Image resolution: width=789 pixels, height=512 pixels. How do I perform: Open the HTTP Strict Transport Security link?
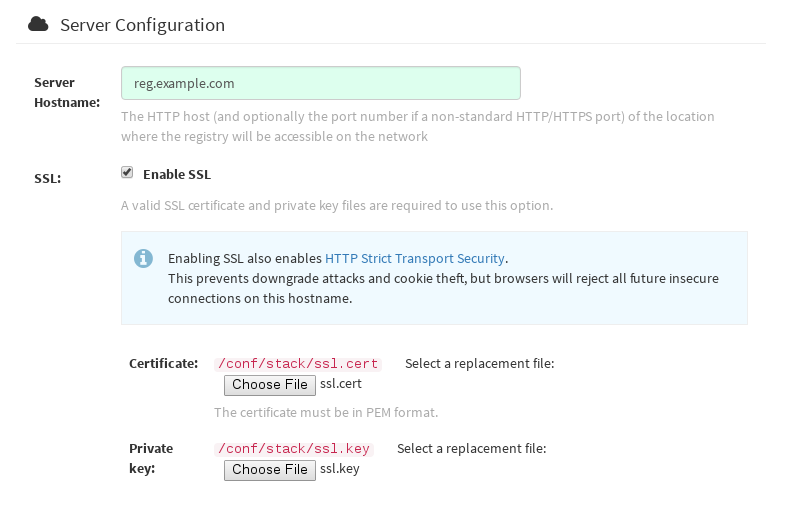(x=415, y=258)
